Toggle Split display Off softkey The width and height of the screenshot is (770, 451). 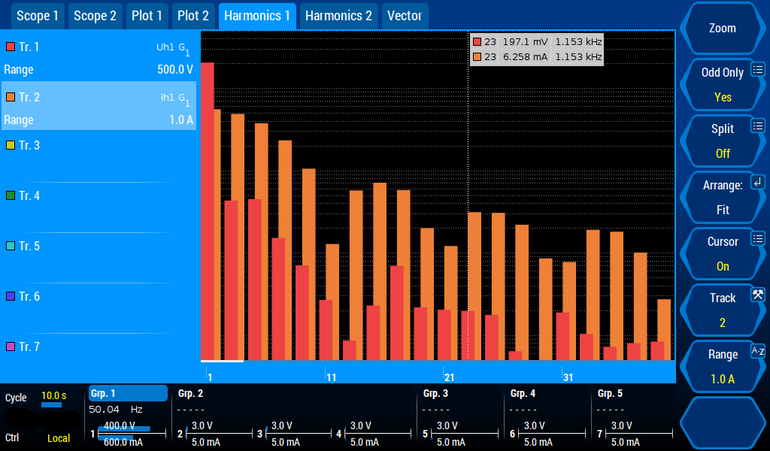point(722,141)
